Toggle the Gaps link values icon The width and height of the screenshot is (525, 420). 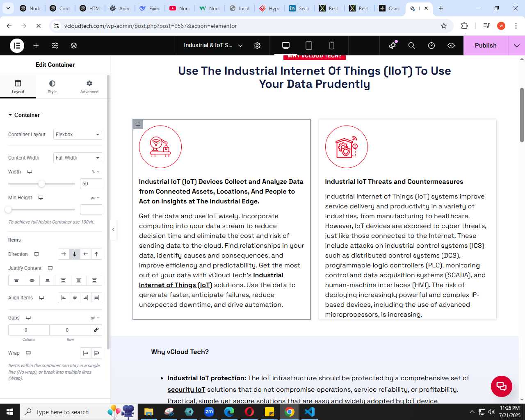click(96, 330)
